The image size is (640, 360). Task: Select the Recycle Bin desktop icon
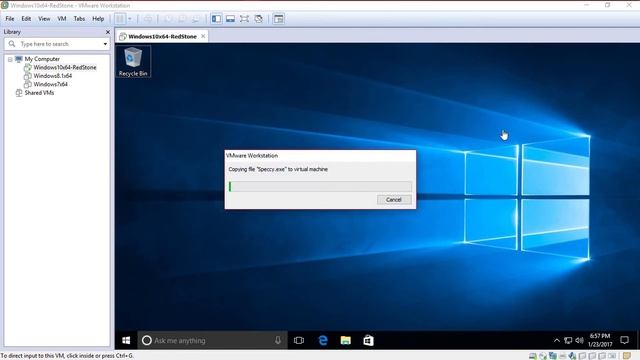click(133, 61)
